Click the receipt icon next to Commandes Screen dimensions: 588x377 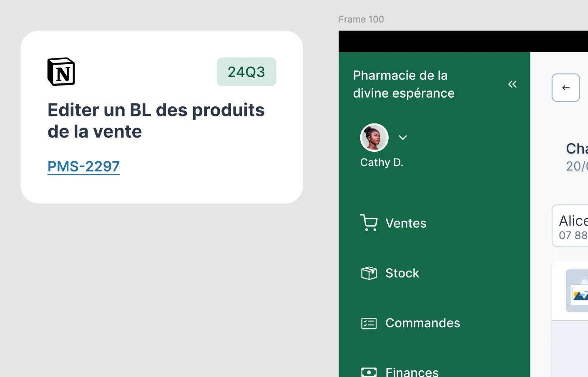pyautogui.click(x=369, y=323)
